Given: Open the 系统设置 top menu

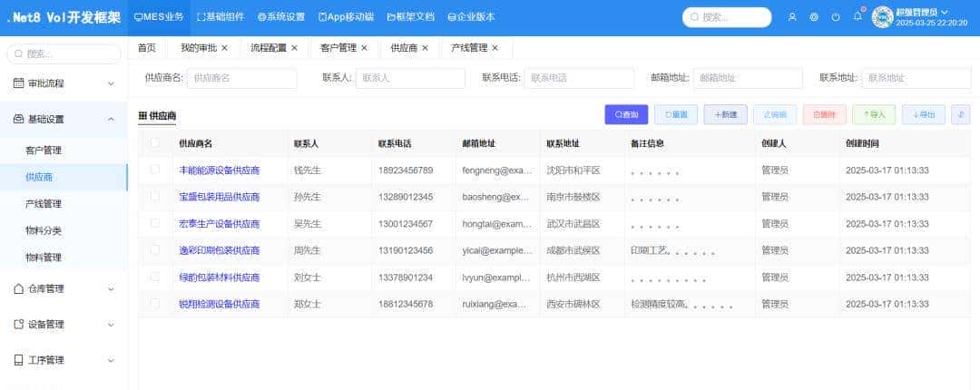Looking at the screenshot, I should (x=281, y=17).
